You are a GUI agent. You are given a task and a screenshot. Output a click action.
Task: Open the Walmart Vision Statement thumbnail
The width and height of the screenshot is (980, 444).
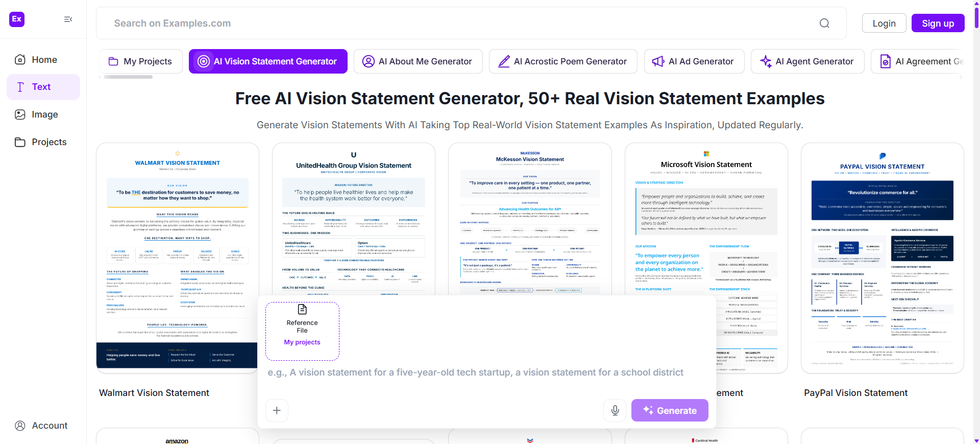[178, 258]
